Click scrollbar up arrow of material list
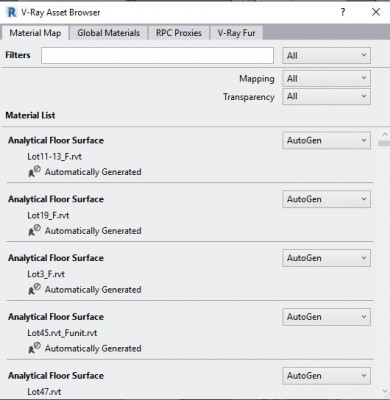Image resolution: width=390 pixels, height=400 pixels. point(385,134)
